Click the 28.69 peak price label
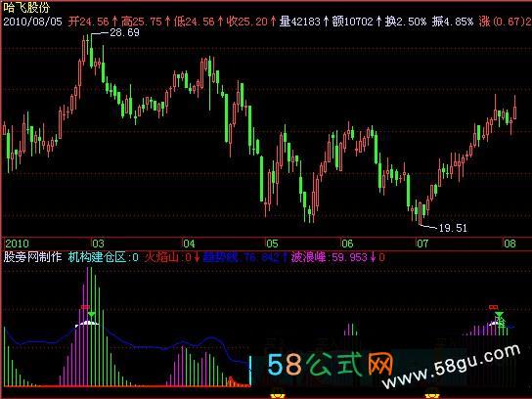 click(124, 32)
